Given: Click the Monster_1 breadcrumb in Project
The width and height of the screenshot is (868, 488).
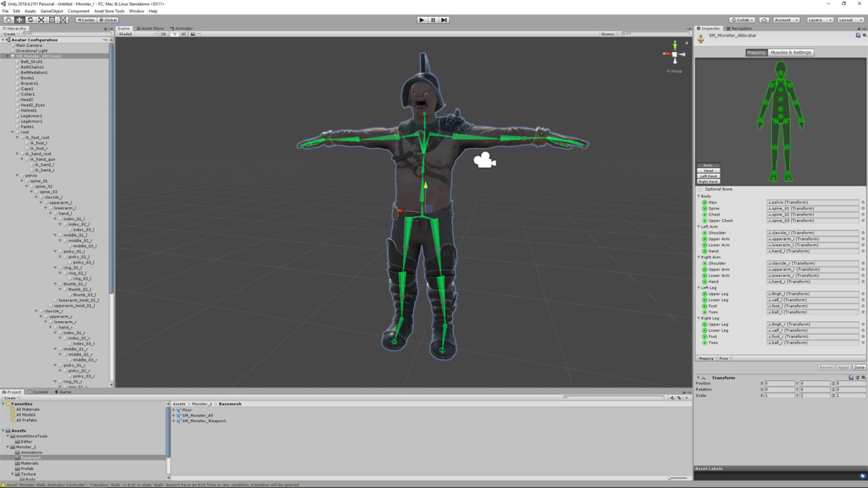Looking at the screenshot, I should tap(202, 404).
